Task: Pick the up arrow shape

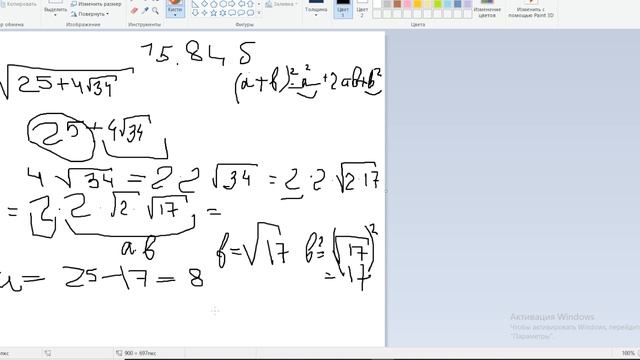Action: (x=250, y=4)
